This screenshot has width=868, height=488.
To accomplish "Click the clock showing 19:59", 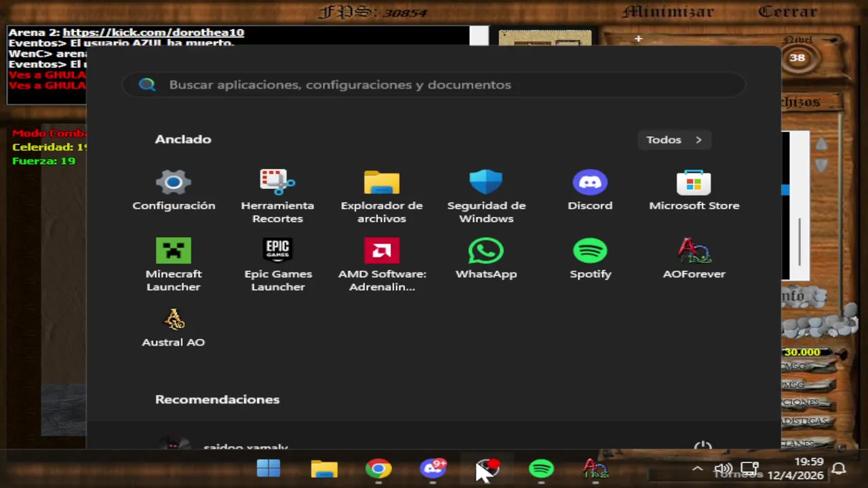I will pos(809,462).
